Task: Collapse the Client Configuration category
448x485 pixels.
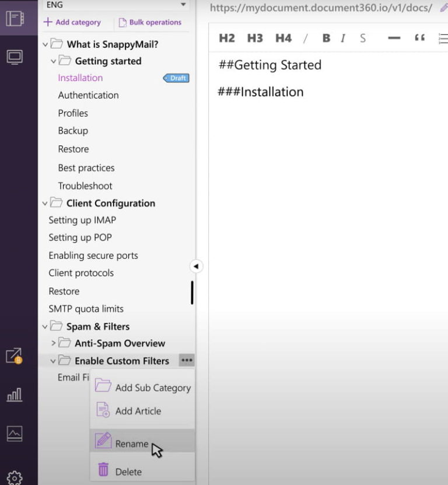Action: [45, 203]
